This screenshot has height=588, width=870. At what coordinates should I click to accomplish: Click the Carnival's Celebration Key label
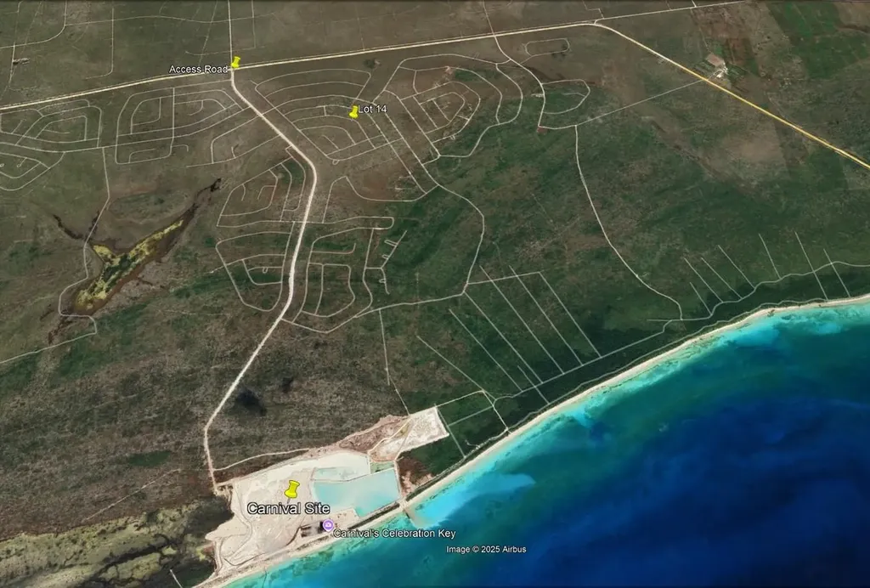[x=393, y=533]
